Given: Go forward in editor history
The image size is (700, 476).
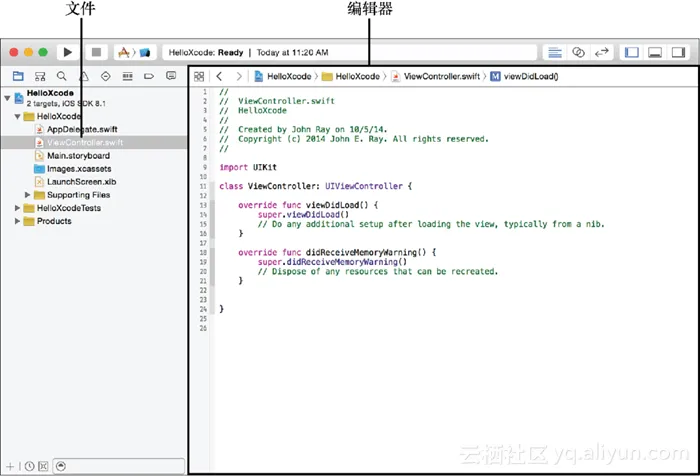Looking at the screenshot, I should pyautogui.click(x=239, y=76).
